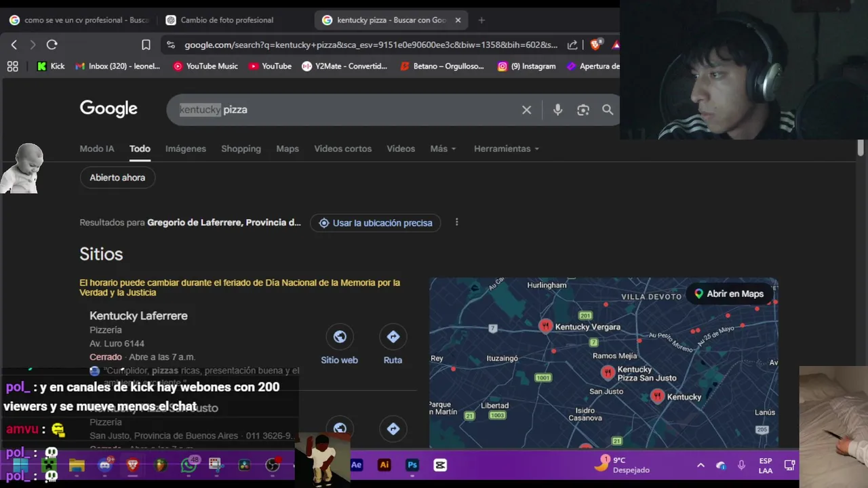The image size is (868, 488).
Task: Open File Explorer from taskbar
Action: click(77, 465)
